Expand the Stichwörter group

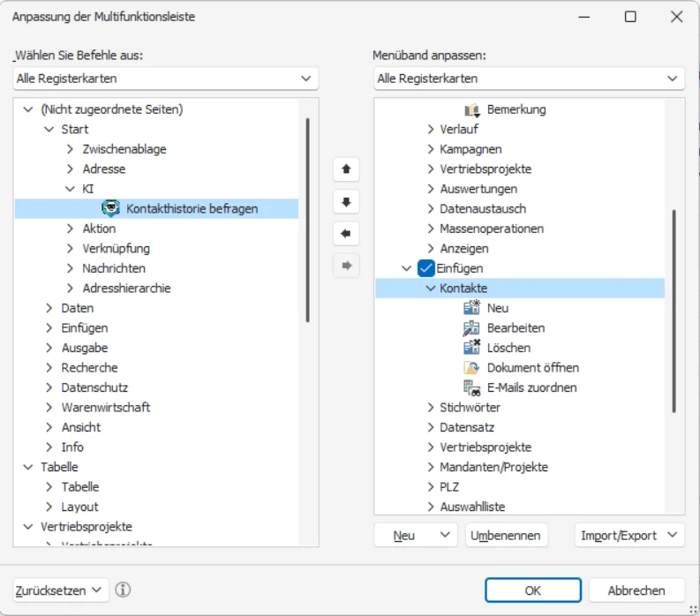pyautogui.click(x=431, y=408)
